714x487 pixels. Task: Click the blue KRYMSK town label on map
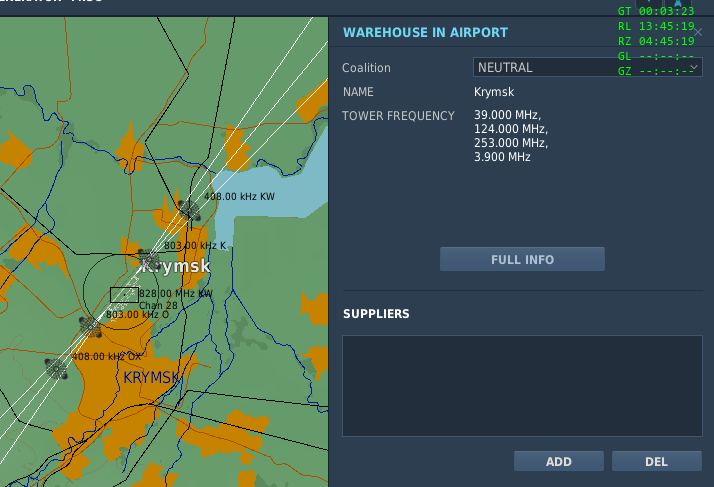tap(152, 378)
